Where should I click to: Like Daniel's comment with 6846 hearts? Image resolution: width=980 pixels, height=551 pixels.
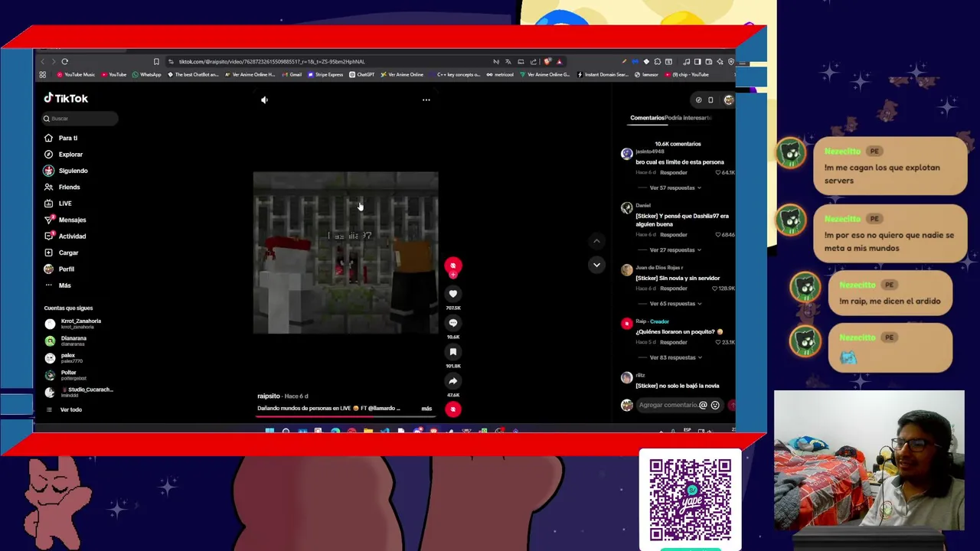[x=717, y=235]
